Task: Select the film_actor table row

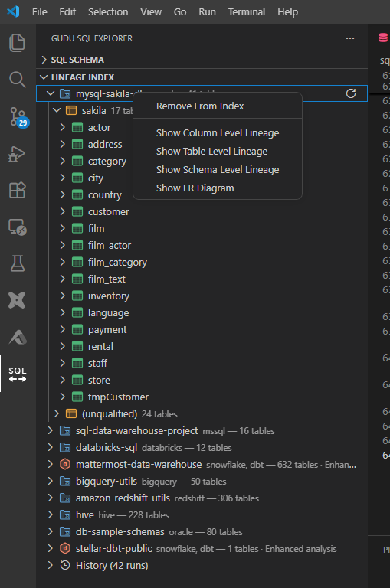Action: click(x=202, y=245)
